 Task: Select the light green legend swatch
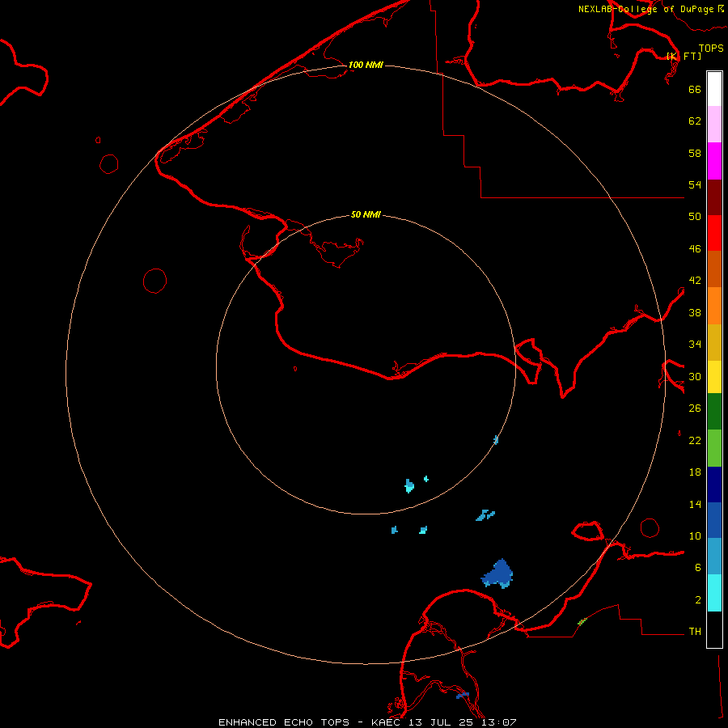[x=714, y=448]
